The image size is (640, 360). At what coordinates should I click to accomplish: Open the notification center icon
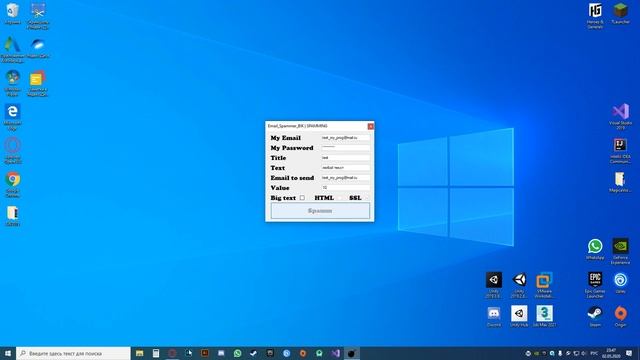tap(629, 353)
